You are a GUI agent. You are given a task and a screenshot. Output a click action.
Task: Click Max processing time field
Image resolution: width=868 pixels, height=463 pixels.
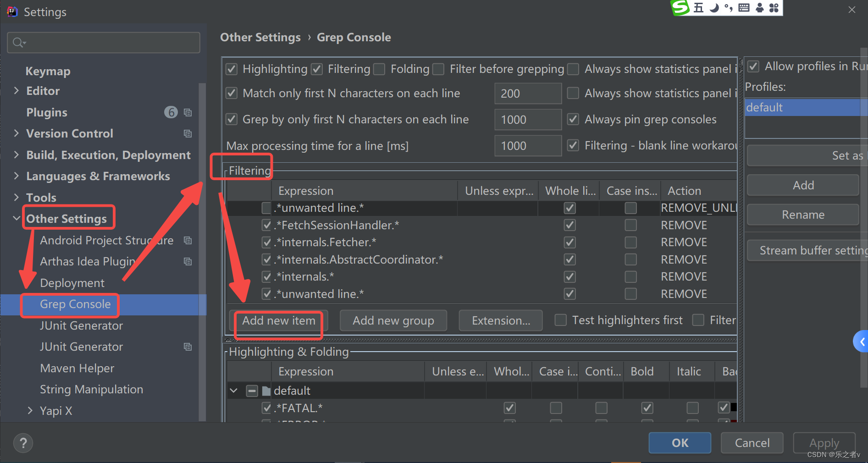click(x=528, y=146)
